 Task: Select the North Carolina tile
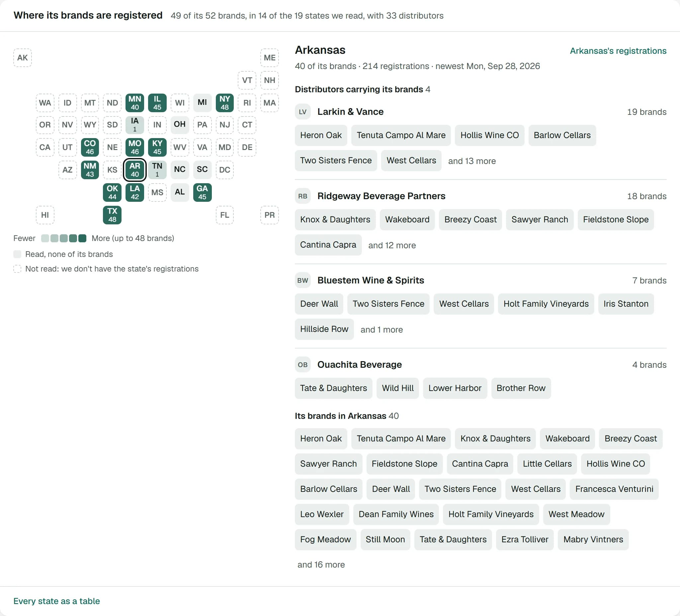tap(180, 170)
